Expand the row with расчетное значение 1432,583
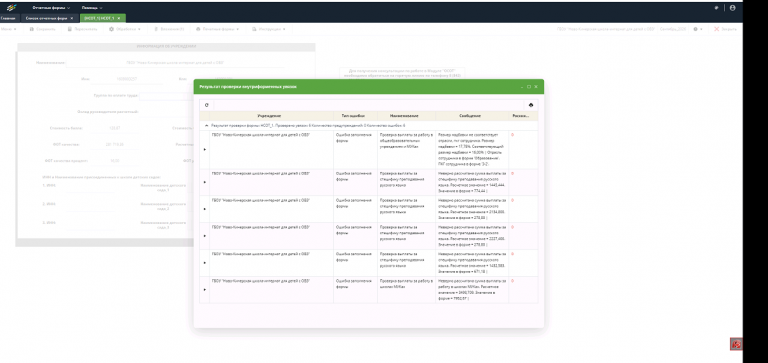768x363 pixels. 205,263
